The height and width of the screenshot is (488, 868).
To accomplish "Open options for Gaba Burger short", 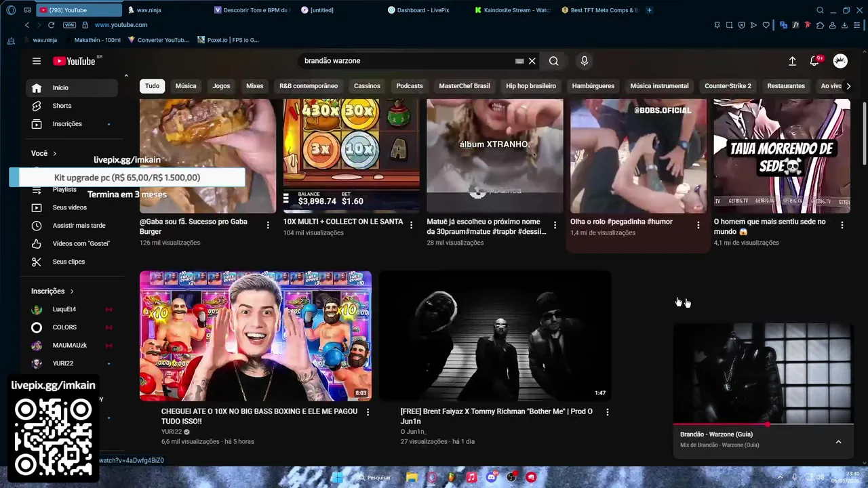I will tap(268, 225).
